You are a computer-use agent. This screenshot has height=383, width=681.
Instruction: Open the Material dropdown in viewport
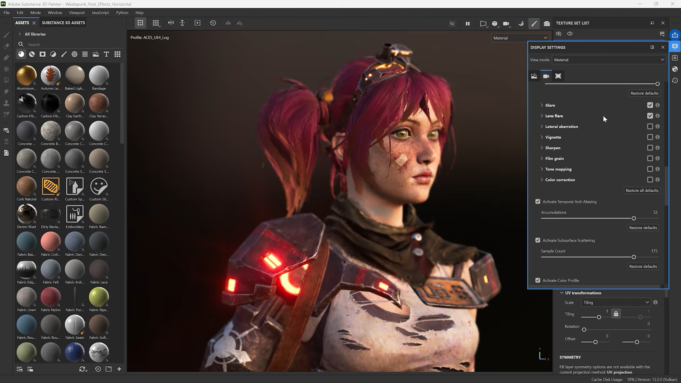coord(520,38)
